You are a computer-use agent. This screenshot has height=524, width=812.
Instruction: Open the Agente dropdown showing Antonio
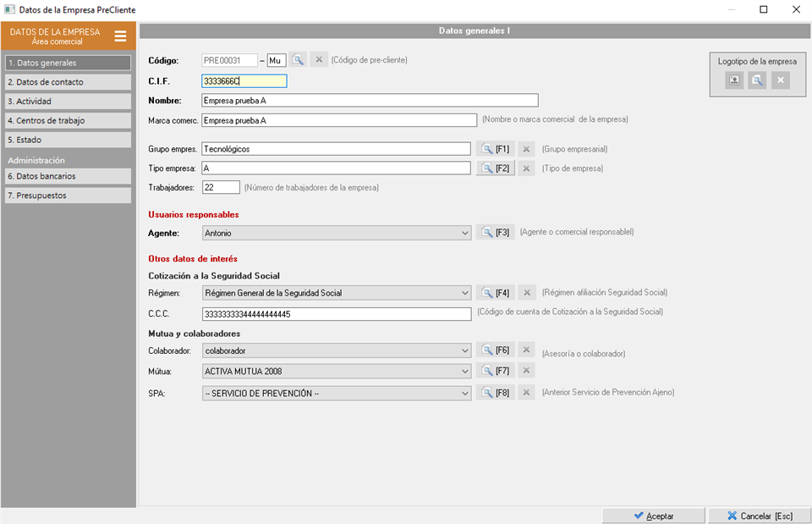point(464,233)
